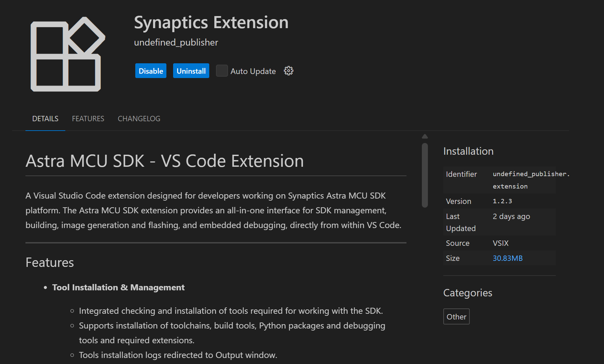Screen dimensions: 604x364
Task: Click the Features section heading
Action: point(50,263)
